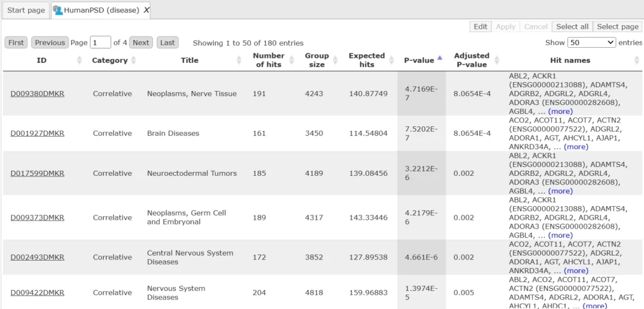Sort by Adjusted P-value arrows
The image size is (644, 309).
[497, 60]
